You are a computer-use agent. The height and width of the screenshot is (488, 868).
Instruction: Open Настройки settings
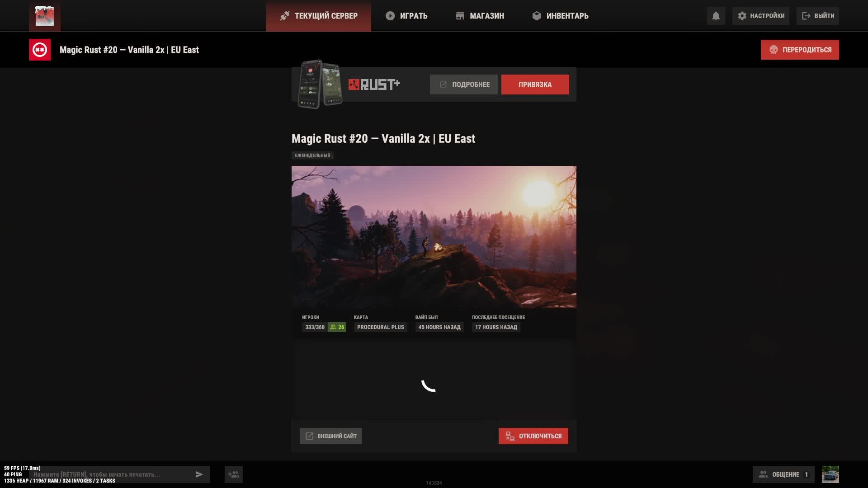pyautogui.click(x=761, y=16)
